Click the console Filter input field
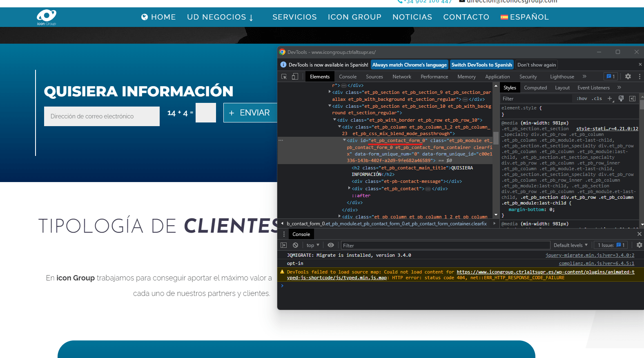Viewport: 644px width, 358px height. click(446, 245)
